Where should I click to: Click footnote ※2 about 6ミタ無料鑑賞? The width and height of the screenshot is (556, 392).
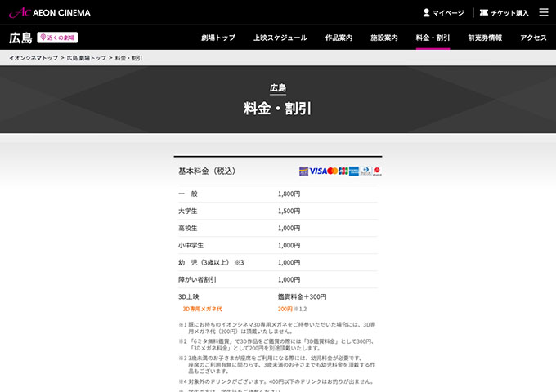point(276,345)
